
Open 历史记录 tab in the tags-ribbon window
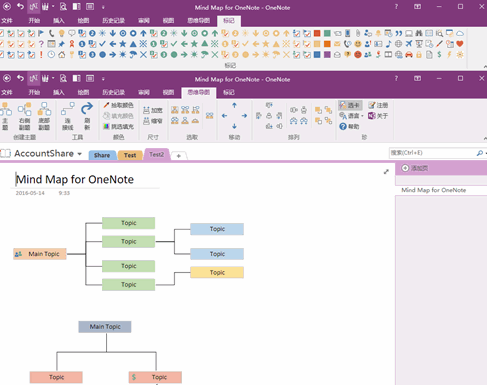pos(113,21)
